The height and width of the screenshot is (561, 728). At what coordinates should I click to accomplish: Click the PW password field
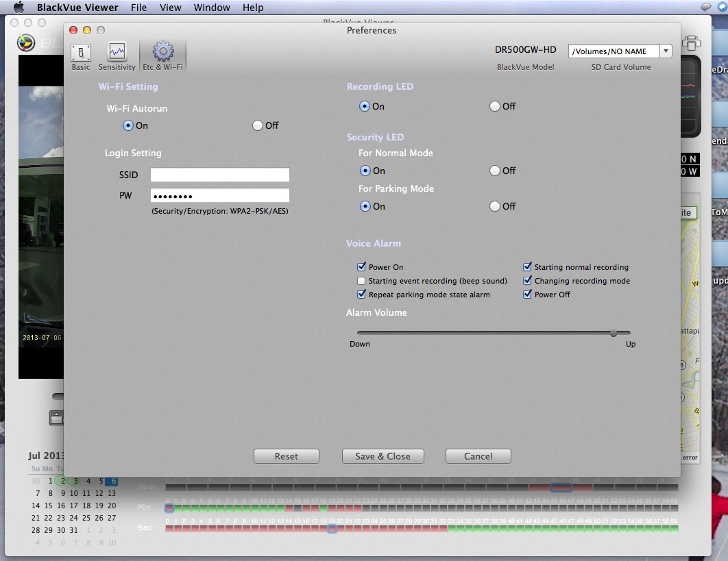pyautogui.click(x=219, y=195)
